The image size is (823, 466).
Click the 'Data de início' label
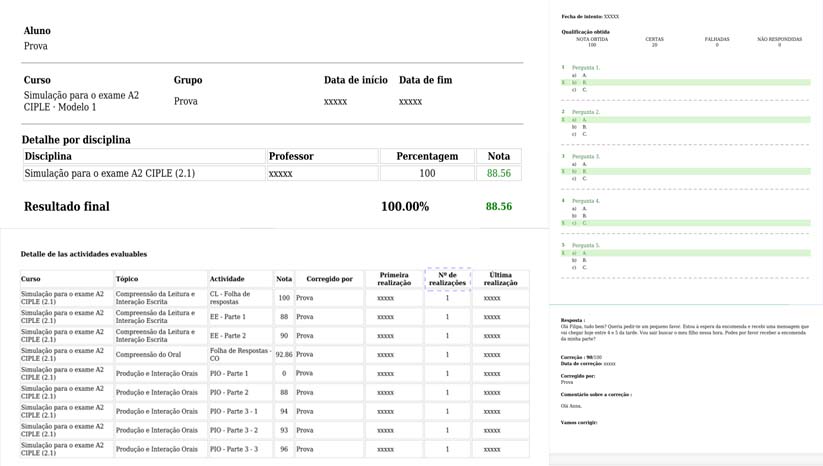356,80
